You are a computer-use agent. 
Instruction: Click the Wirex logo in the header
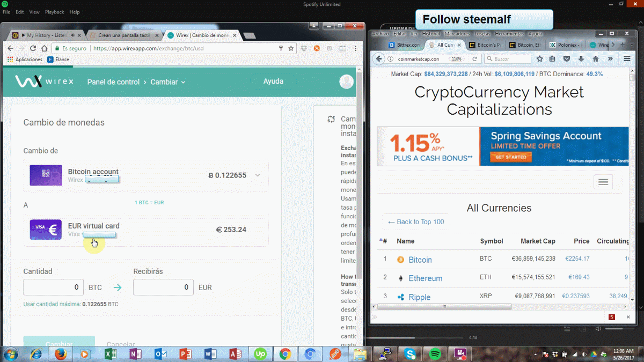click(x=44, y=82)
